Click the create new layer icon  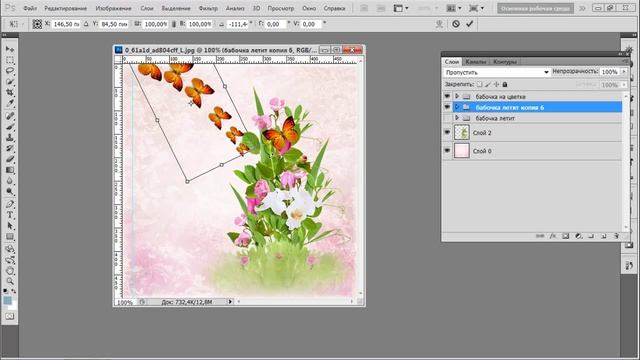[604, 236]
